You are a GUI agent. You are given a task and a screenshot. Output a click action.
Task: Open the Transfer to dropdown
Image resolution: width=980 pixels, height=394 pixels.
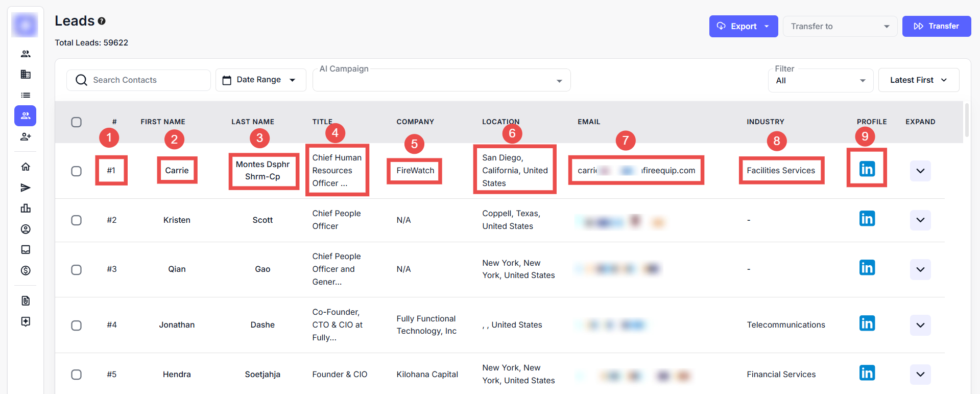click(840, 26)
